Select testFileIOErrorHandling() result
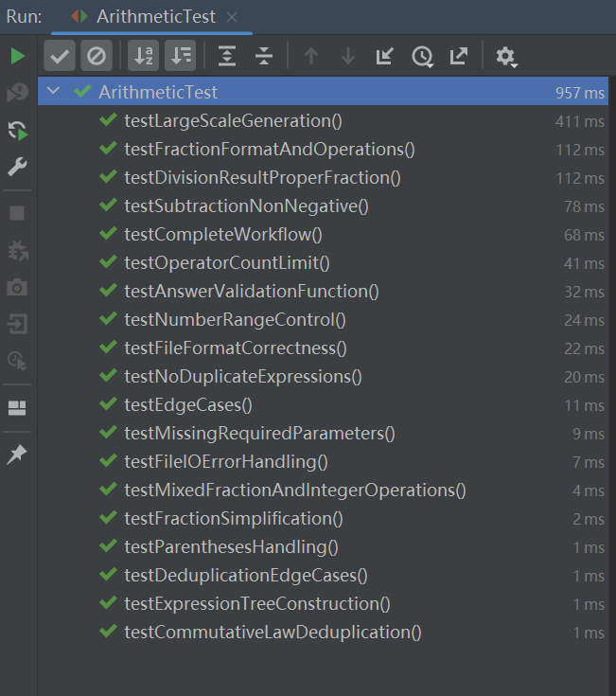616x696 pixels. coord(323,462)
